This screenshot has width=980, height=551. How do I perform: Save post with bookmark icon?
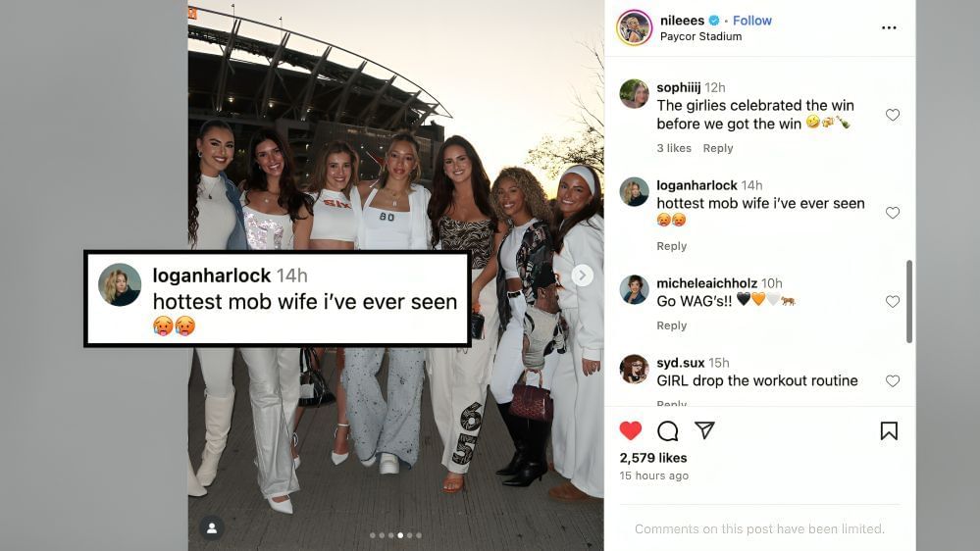[889, 430]
